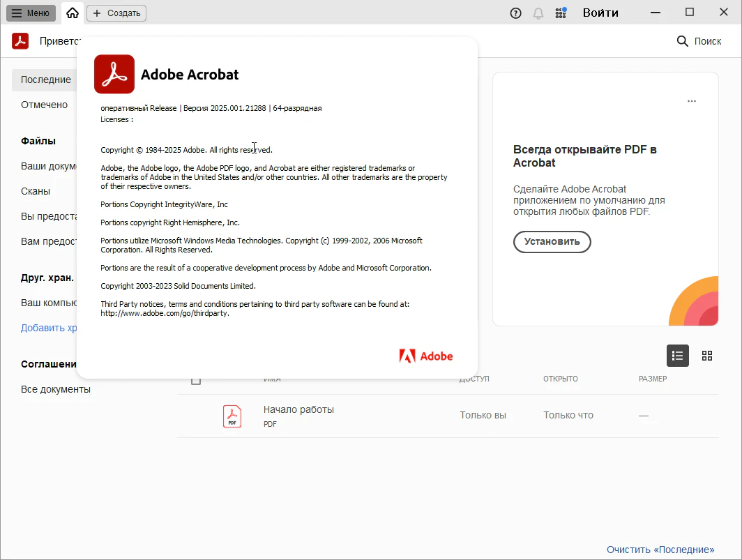Click the search magnifier icon
Image resolution: width=742 pixels, height=560 pixels.
point(683,41)
